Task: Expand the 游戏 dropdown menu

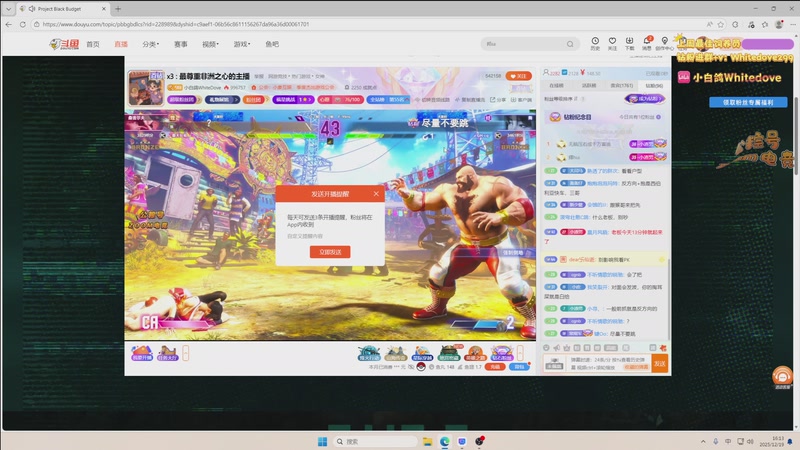Action: point(242,44)
